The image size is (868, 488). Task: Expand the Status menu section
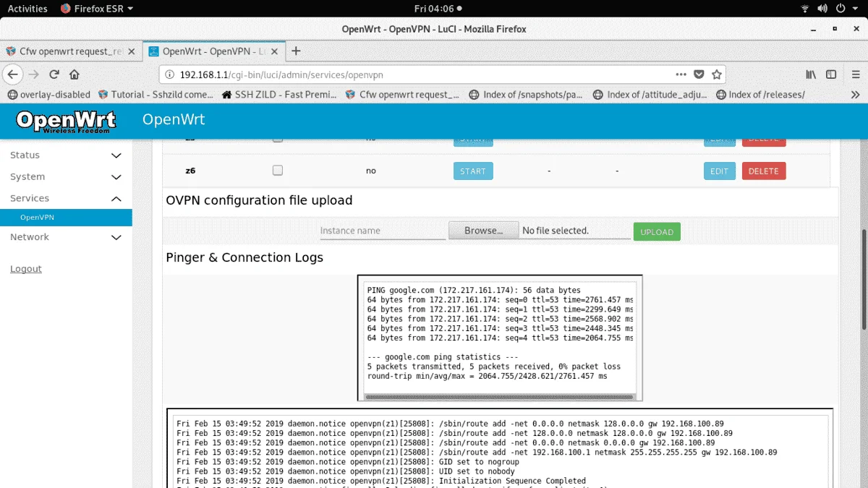click(x=66, y=155)
